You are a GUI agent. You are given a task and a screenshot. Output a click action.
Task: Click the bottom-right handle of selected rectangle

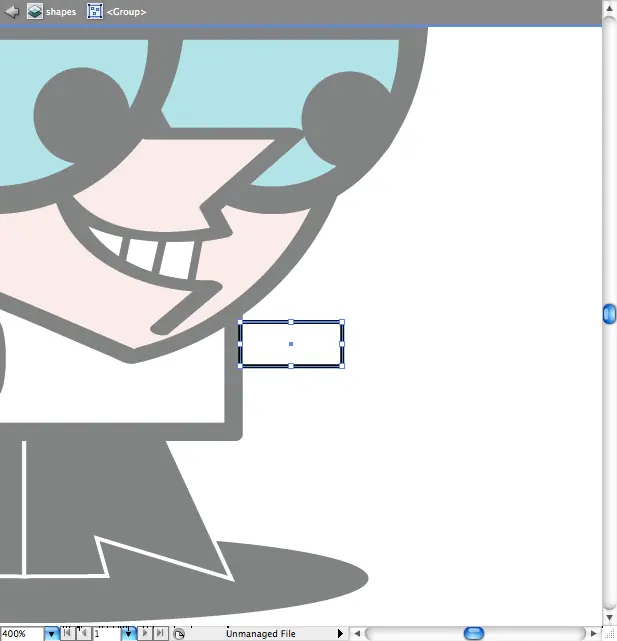click(342, 366)
